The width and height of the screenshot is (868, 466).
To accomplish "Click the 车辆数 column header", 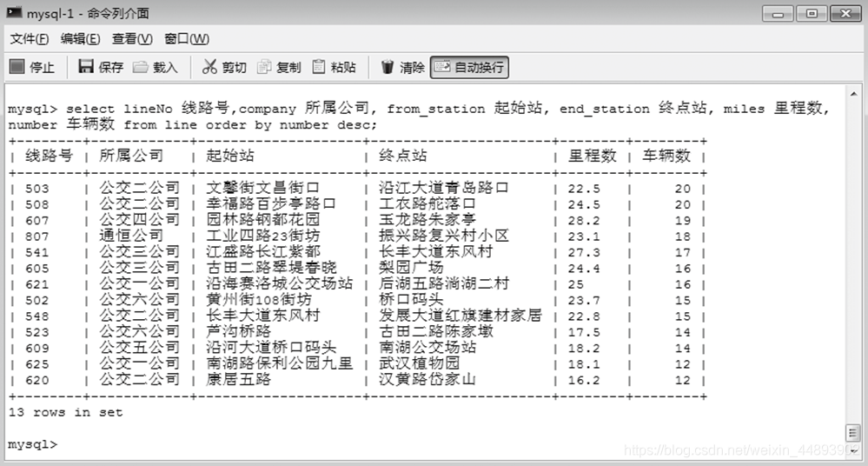I will (666, 156).
